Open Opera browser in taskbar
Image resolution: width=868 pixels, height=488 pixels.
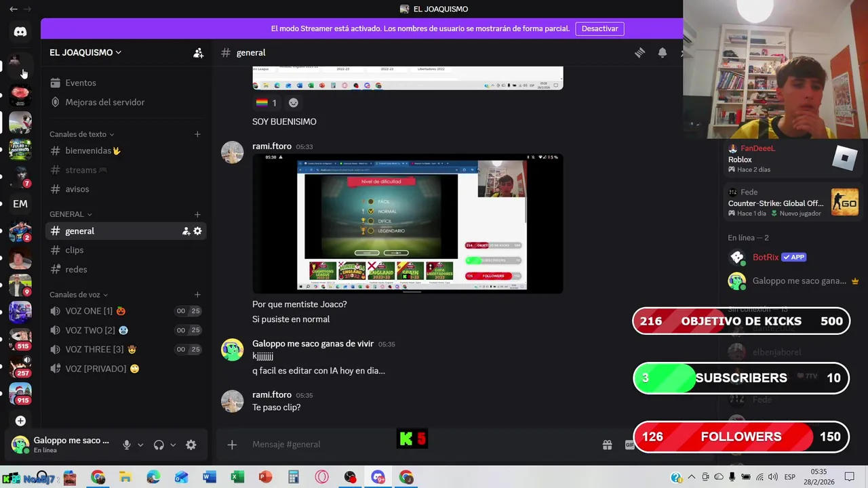click(x=321, y=478)
